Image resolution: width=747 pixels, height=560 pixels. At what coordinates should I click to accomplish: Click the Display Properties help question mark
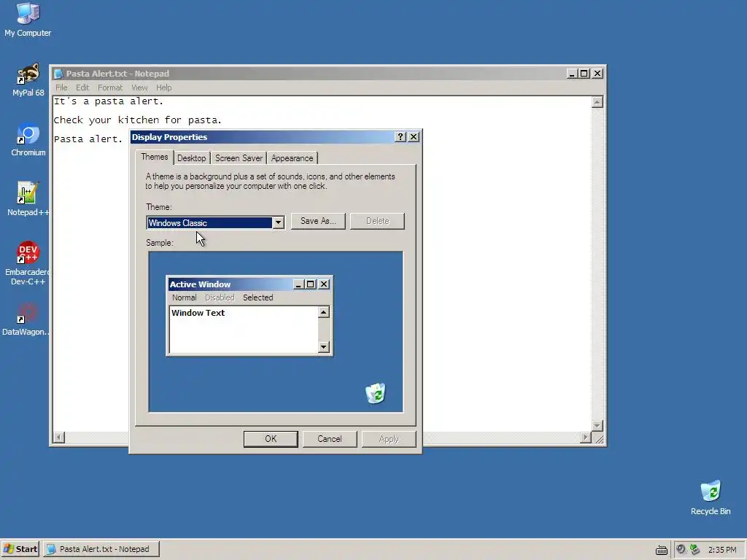[x=400, y=137]
